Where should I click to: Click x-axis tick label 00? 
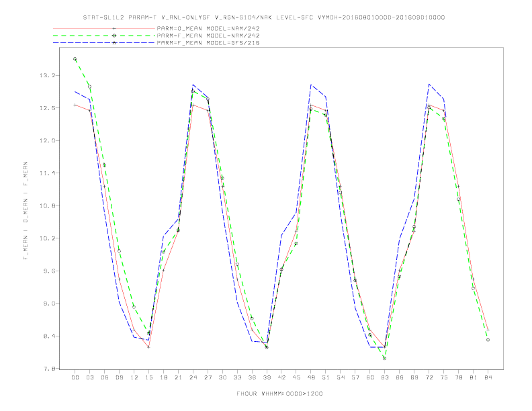coord(75,377)
